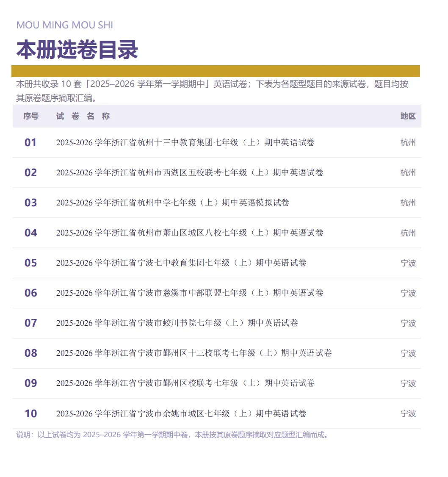The image size is (448, 477).
Task: Click the 序号 column header
Action: [x=31, y=116]
